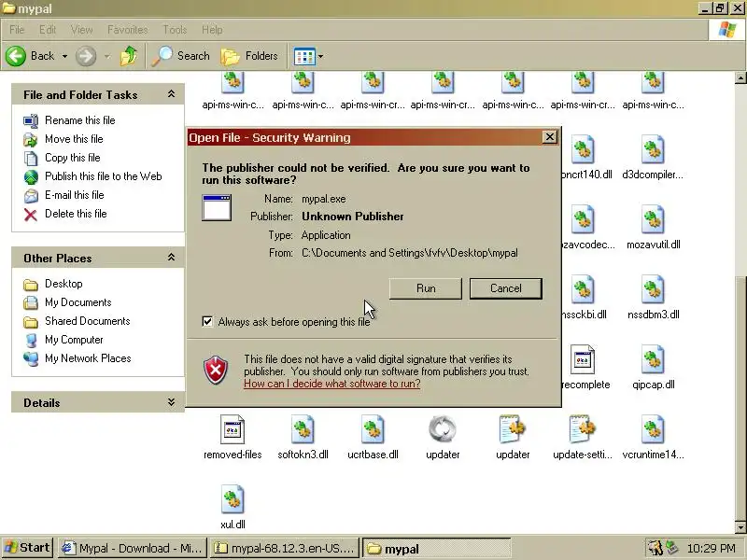Screen dimensions: 747x560
Task: Open the View menu
Action: pyautogui.click(x=82, y=30)
